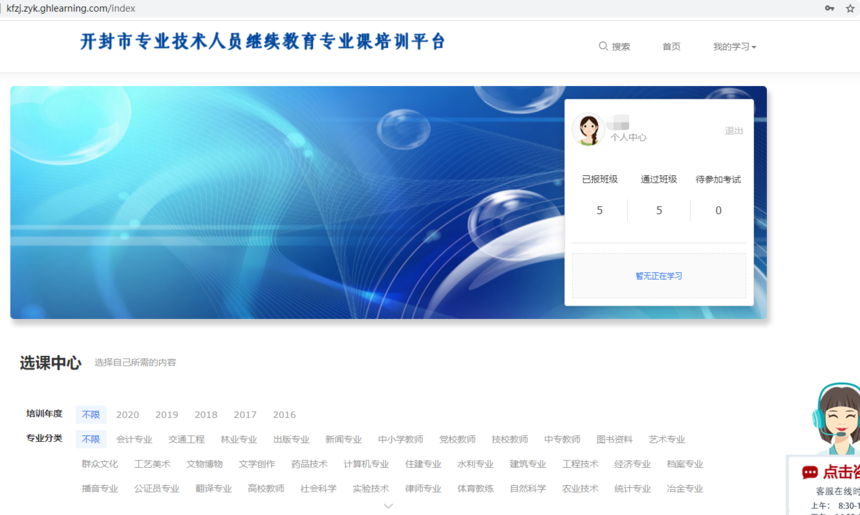Screen dimensions: 860x515
Task: Choose category 自然科学
Action: click(528, 489)
